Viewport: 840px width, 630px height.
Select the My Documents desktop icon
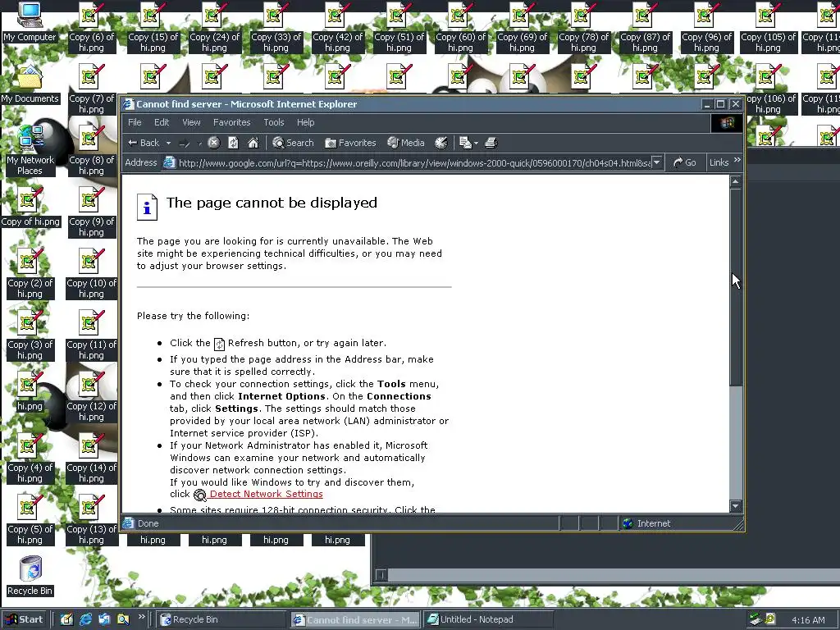click(x=30, y=84)
